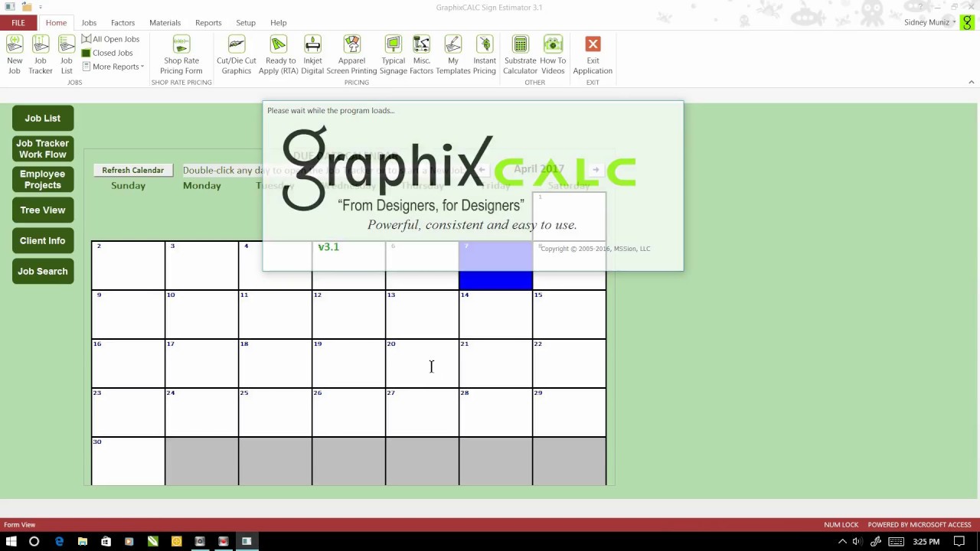Show Closed Jobs
The image size is (980, 551).
[107, 53]
